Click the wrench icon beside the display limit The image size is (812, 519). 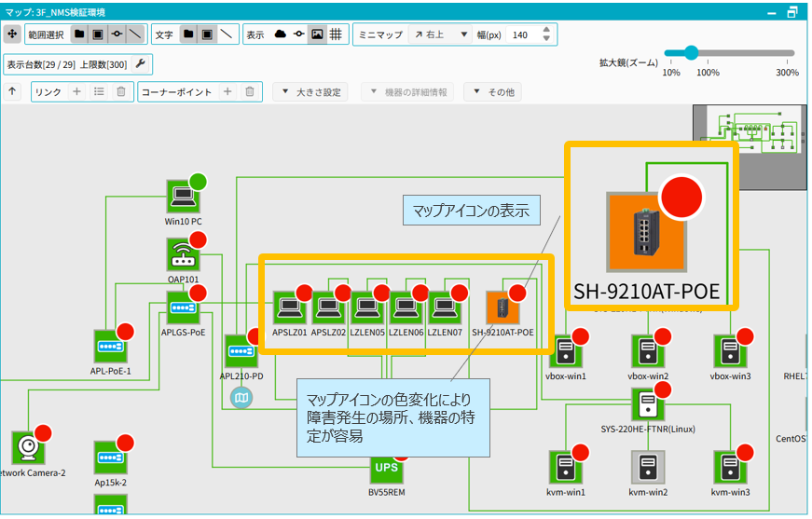click(x=141, y=64)
